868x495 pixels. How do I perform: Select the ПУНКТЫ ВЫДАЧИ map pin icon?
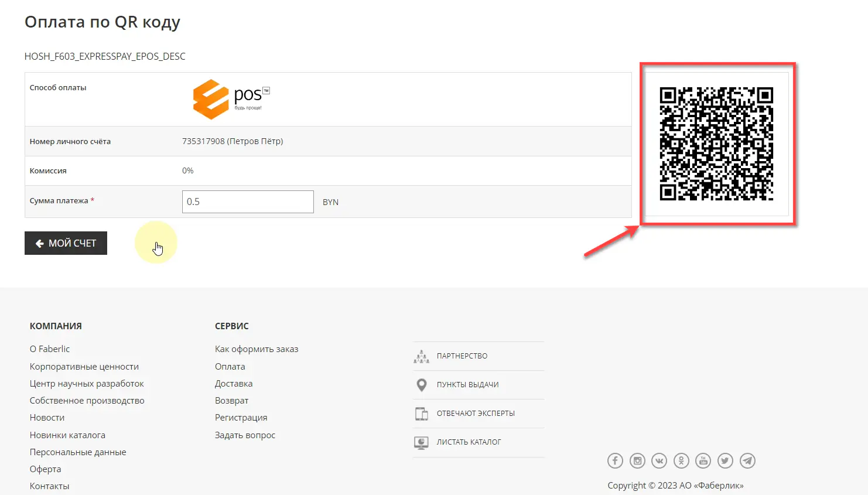[x=421, y=384]
